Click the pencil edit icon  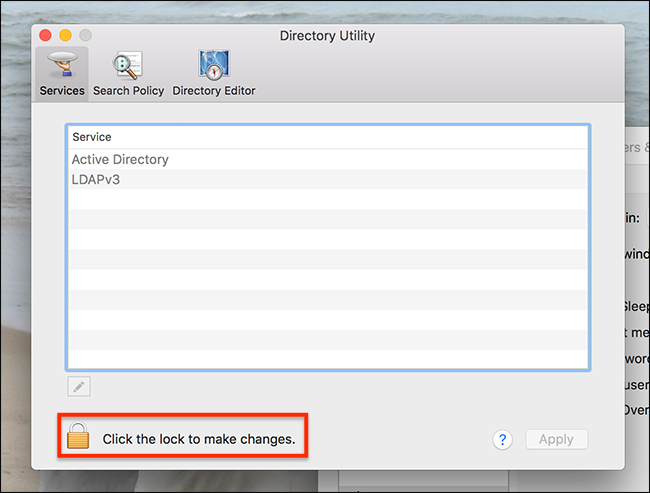[x=79, y=386]
